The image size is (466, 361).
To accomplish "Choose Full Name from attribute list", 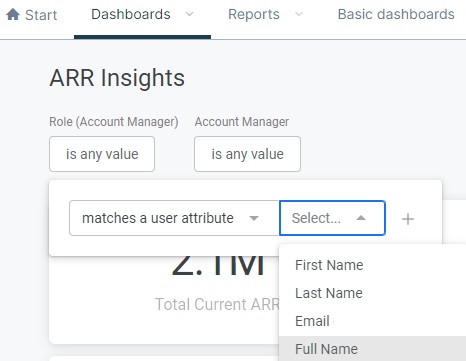I will point(372,349).
